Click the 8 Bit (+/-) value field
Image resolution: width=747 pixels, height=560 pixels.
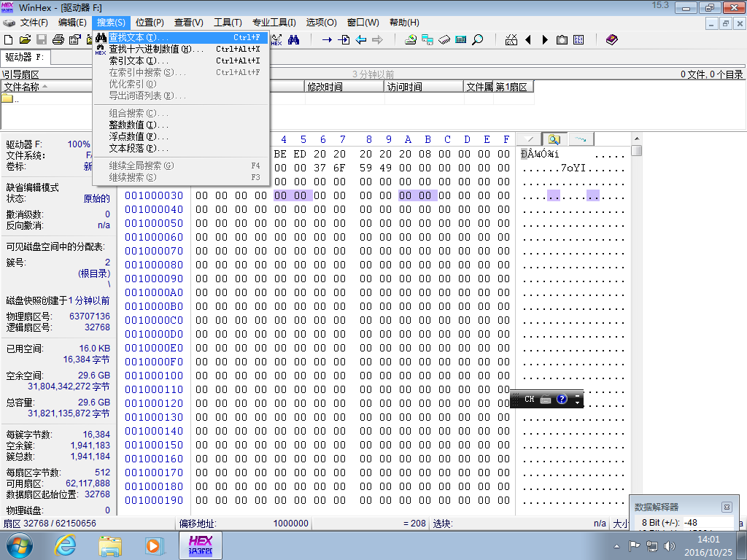click(x=708, y=522)
